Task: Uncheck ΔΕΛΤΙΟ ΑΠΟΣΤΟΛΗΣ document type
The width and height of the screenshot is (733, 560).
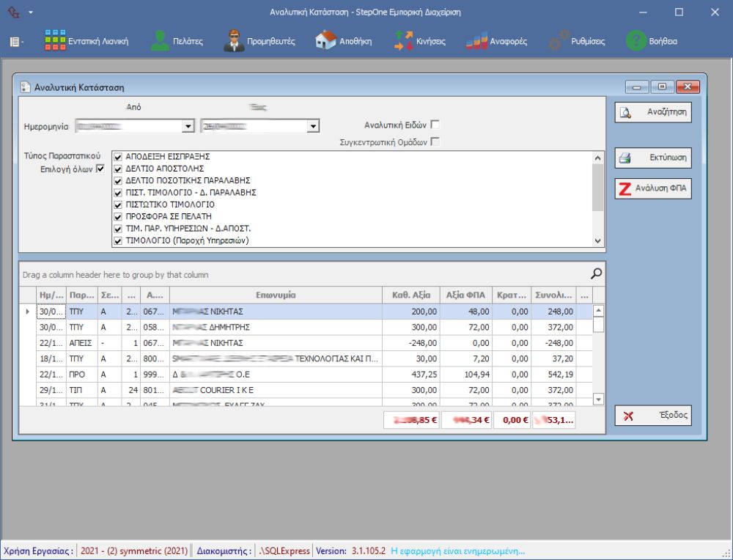Action: click(x=118, y=169)
